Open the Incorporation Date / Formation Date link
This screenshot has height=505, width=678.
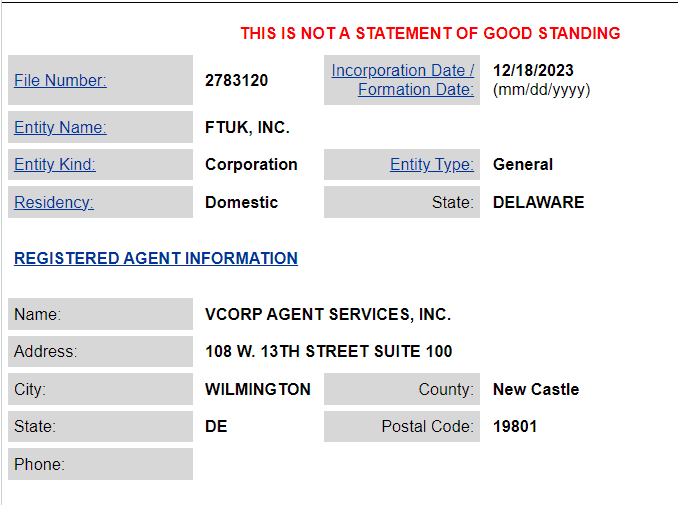[x=403, y=80]
